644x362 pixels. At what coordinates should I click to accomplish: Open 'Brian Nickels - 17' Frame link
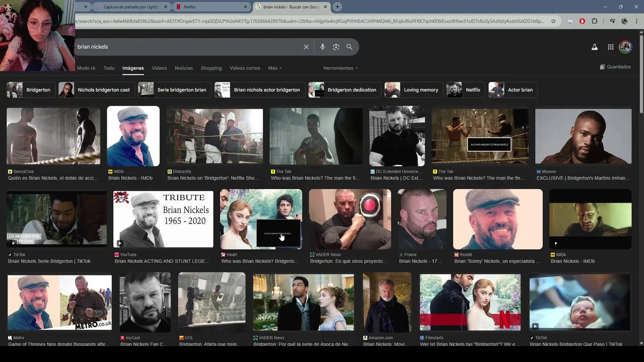421,261
